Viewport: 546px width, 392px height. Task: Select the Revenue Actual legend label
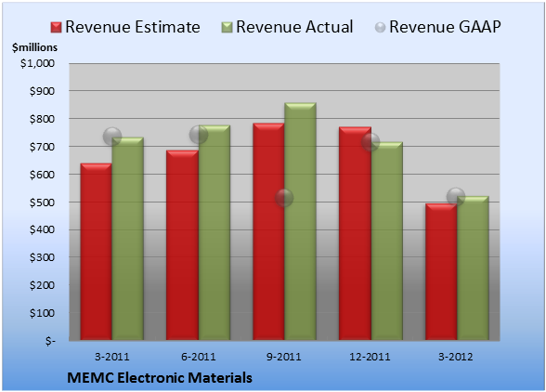(294, 27)
